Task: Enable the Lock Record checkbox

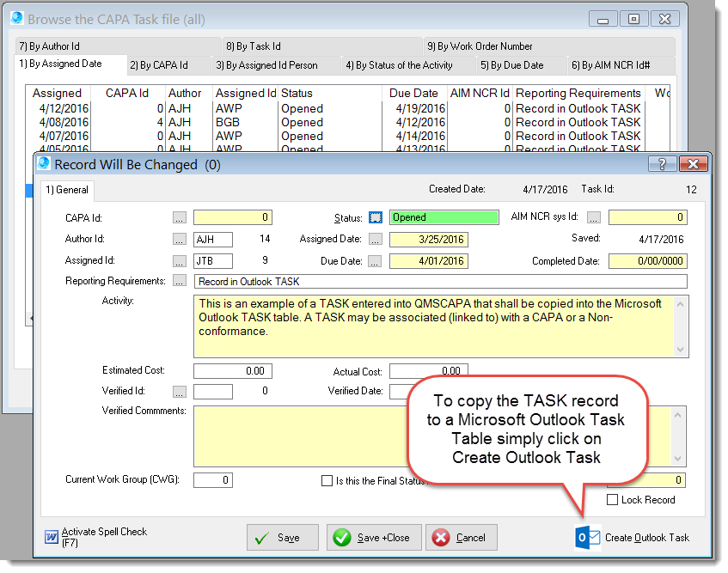Action: pyautogui.click(x=614, y=499)
